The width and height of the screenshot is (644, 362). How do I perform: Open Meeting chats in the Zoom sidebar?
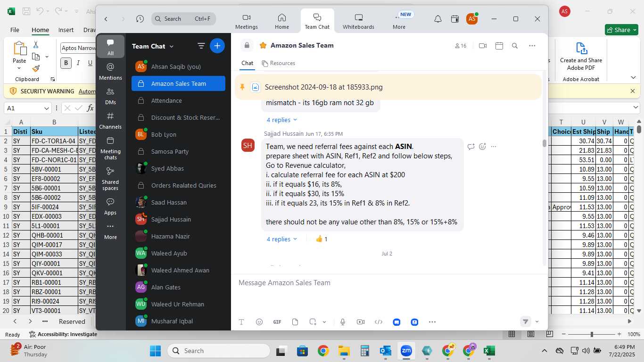click(110, 148)
